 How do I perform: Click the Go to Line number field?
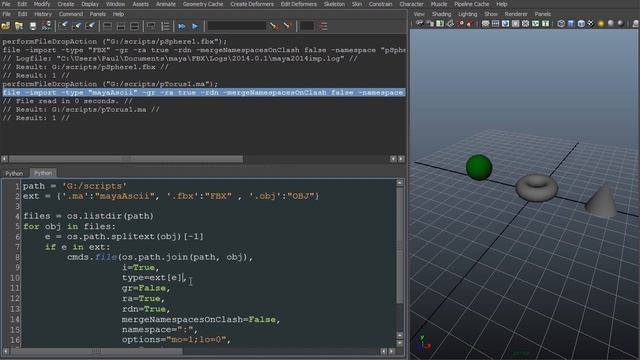tap(307, 26)
